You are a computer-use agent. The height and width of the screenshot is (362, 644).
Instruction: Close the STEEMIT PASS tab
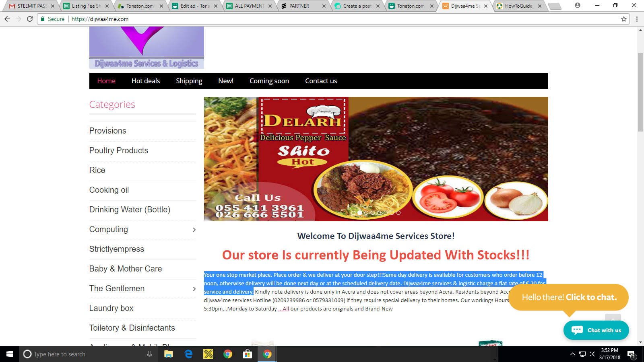coord(53,6)
